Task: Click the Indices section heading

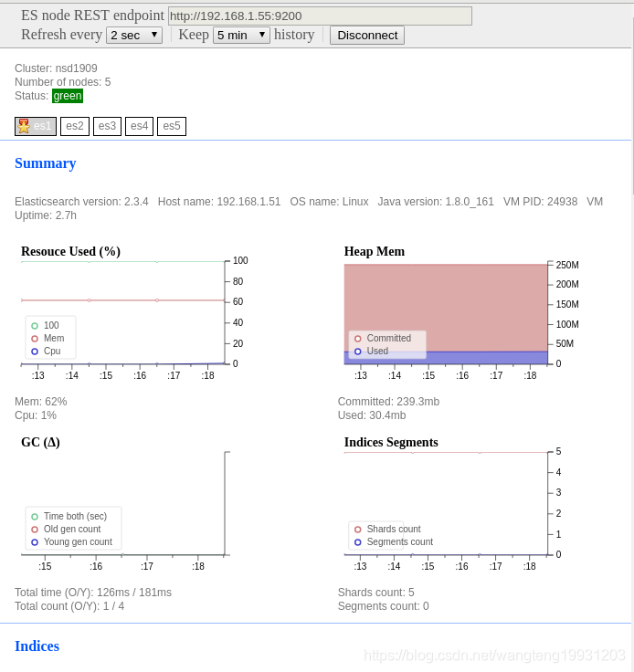Action: [x=37, y=646]
